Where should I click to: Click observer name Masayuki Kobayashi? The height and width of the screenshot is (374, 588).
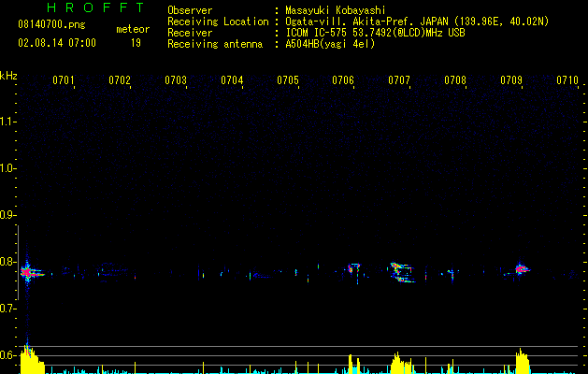336,10
